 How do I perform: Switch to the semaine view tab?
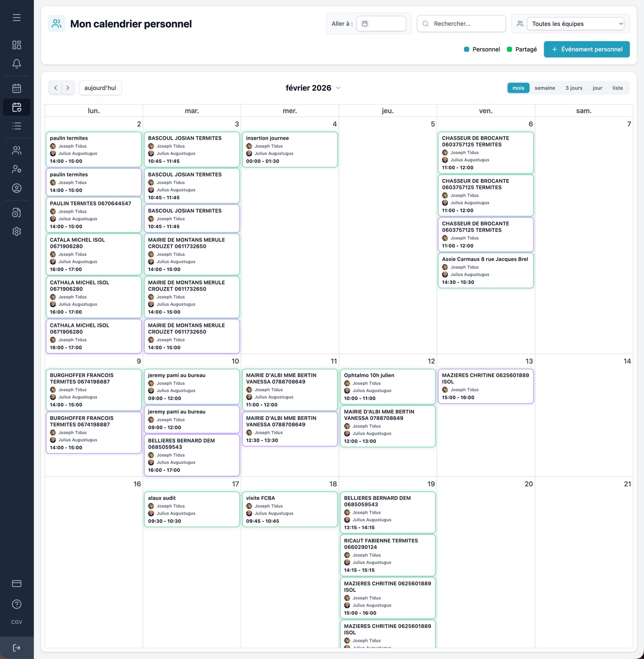pyautogui.click(x=545, y=88)
